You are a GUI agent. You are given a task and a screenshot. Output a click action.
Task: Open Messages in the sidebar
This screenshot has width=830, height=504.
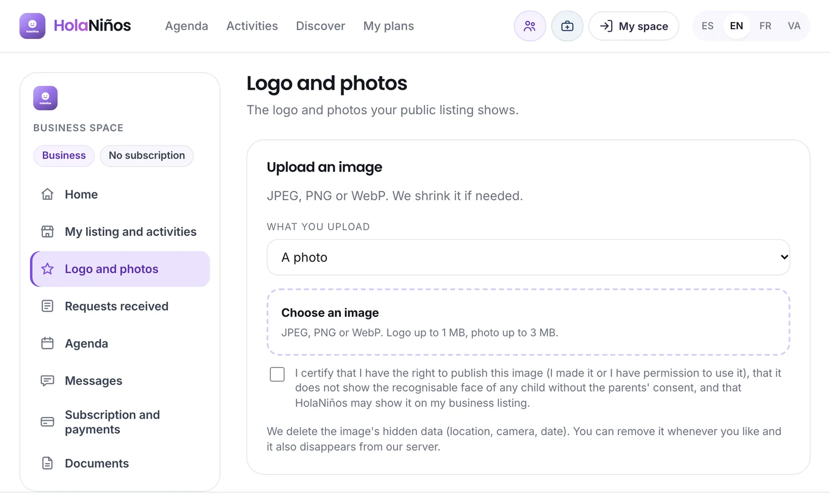120,381
